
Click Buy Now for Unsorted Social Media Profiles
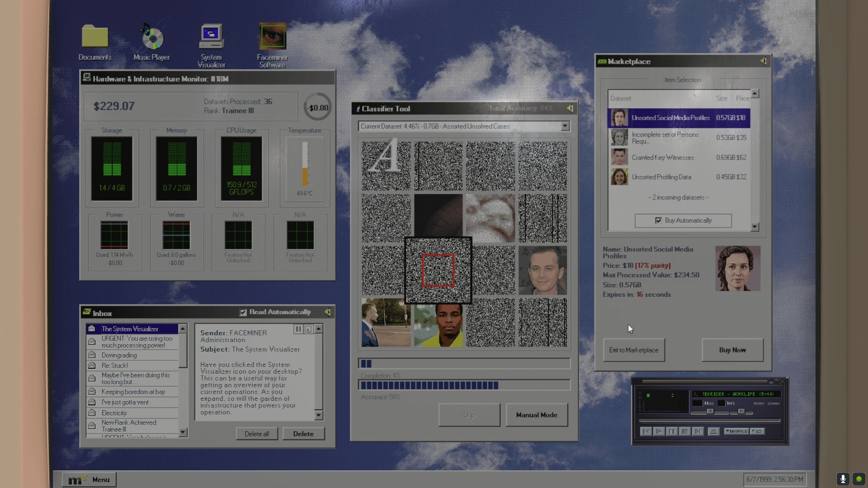point(732,350)
